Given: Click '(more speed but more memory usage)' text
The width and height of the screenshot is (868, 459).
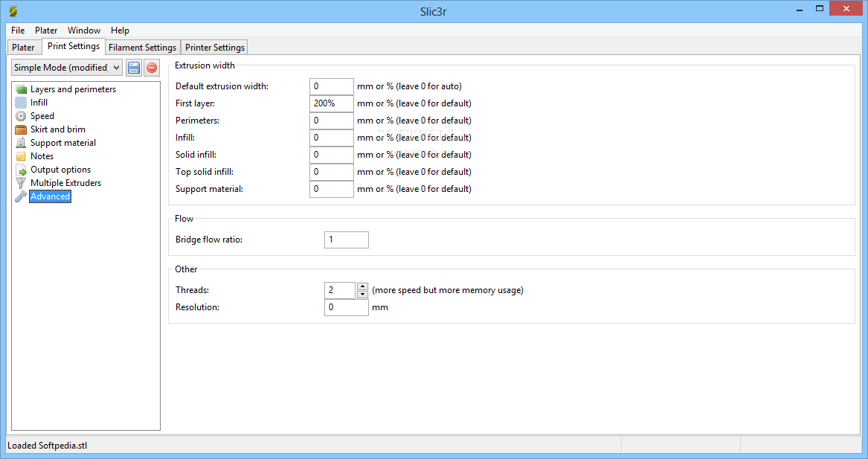Looking at the screenshot, I should pos(448,290).
